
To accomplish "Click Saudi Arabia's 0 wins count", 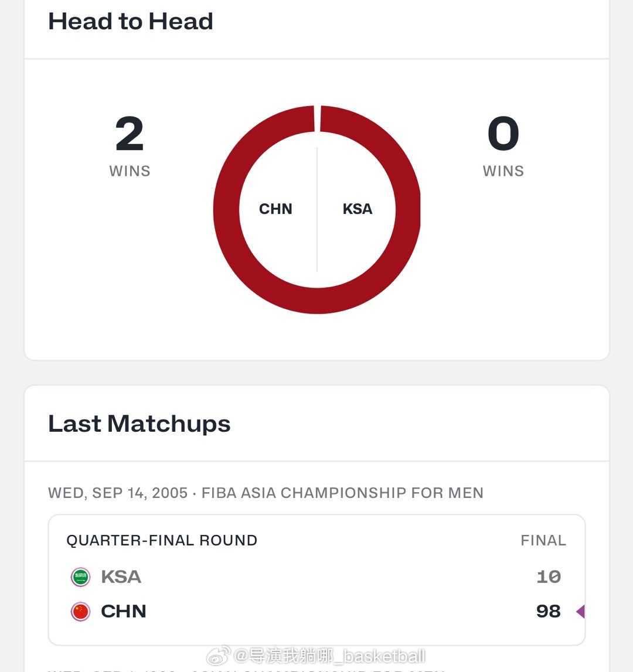I will tap(503, 133).
